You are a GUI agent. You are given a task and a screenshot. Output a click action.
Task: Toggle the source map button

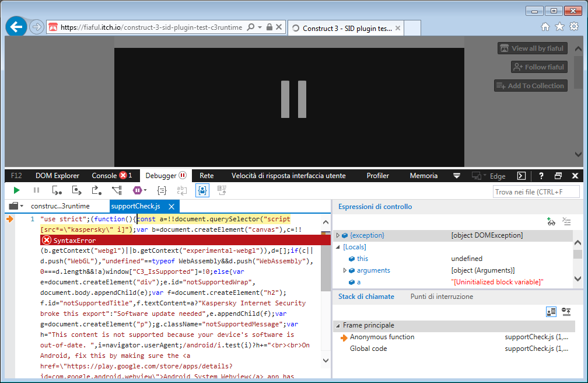click(222, 190)
